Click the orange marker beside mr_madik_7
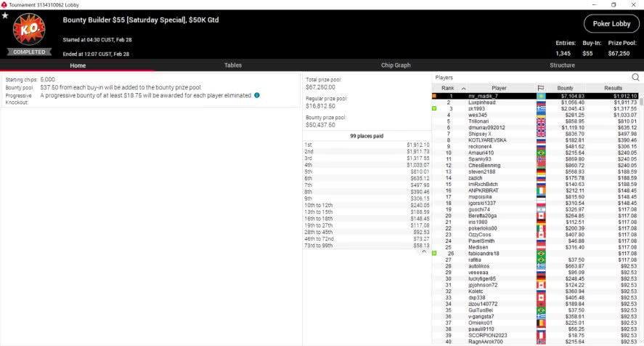The image size is (644, 346). click(434, 96)
